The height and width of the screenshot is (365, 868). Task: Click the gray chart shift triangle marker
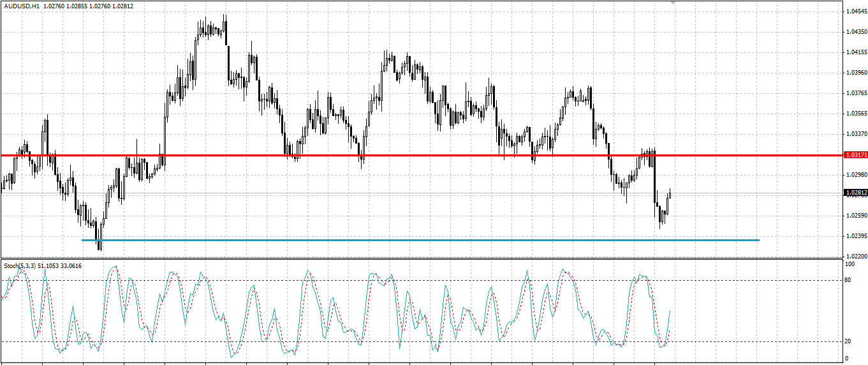[x=672, y=3]
